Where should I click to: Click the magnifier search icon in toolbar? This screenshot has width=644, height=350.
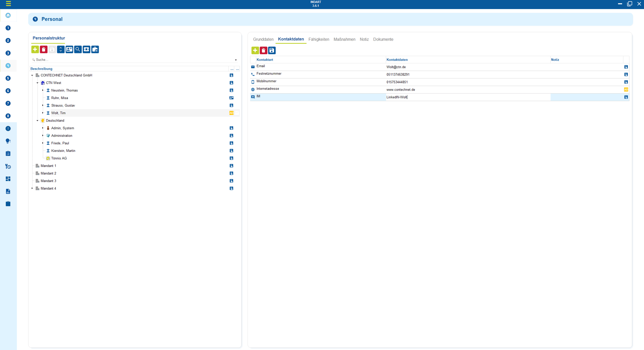click(x=78, y=49)
